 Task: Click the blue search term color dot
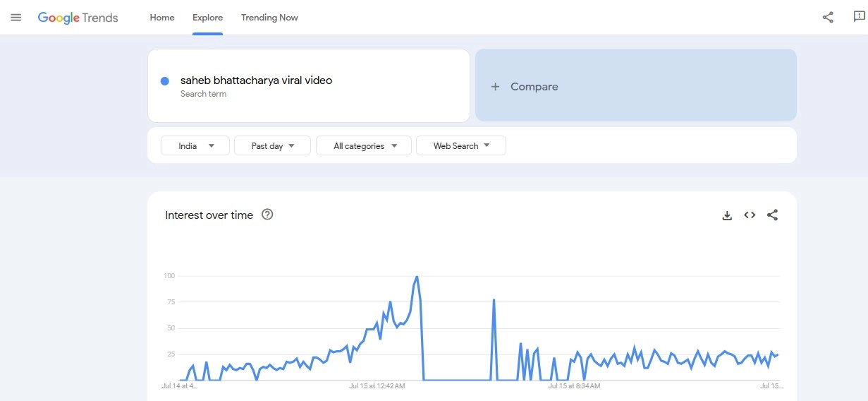[165, 81]
